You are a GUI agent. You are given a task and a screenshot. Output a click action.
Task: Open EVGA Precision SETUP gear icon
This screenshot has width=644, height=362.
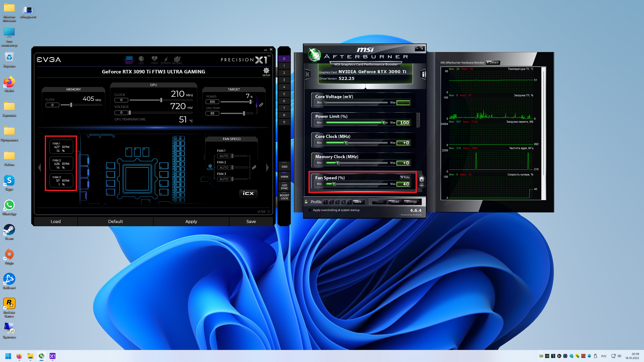tap(266, 71)
